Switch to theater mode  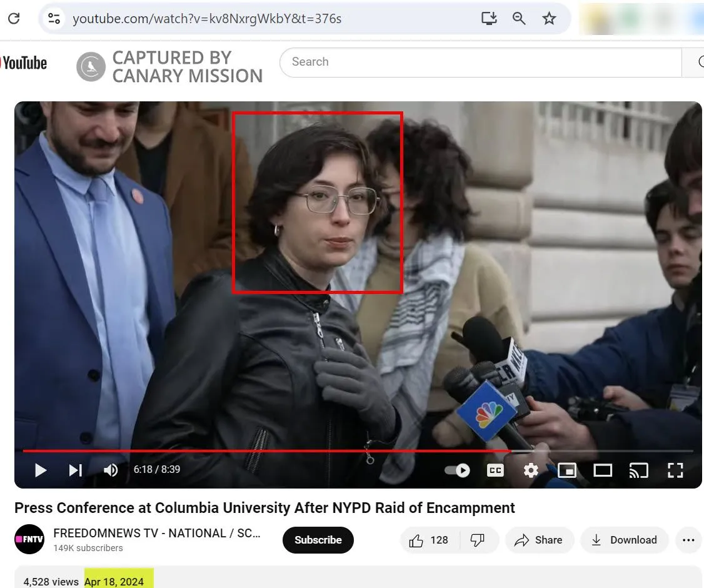pyautogui.click(x=603, y=470)
